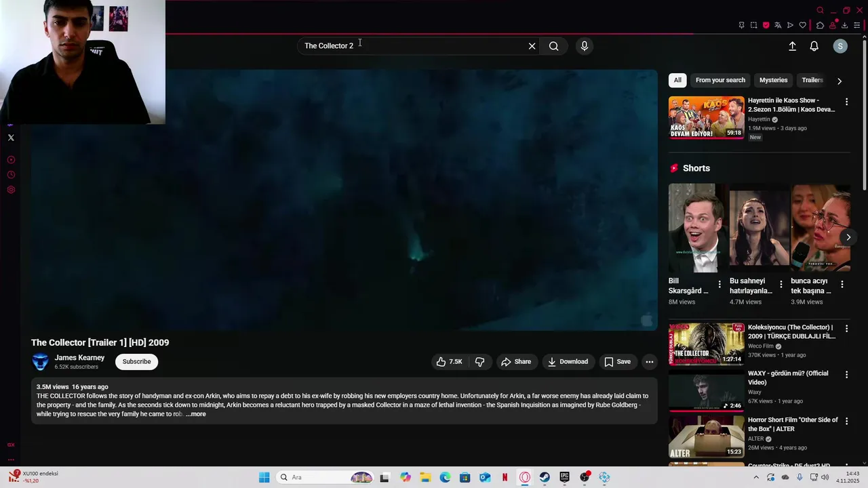
Task: Toggle Opera's ad blocker shield icon
Action: click(x=766, y=25)
